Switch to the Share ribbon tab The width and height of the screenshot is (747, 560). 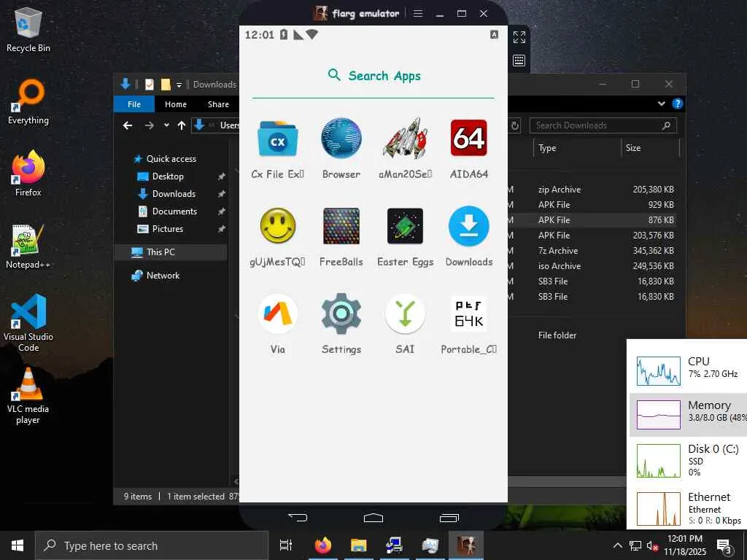218,104
